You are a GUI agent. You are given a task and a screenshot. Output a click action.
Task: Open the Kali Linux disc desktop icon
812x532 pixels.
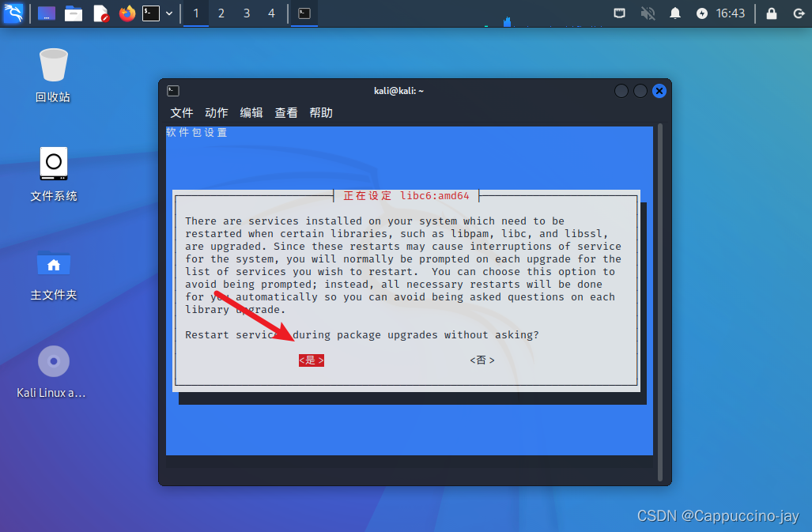click(51, 372)
